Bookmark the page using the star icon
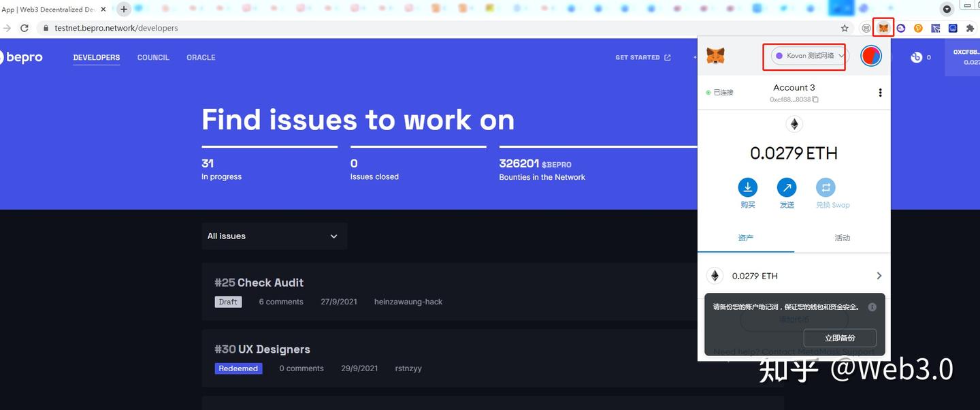Screen dimensions: 980x410 tap(844, 28)
